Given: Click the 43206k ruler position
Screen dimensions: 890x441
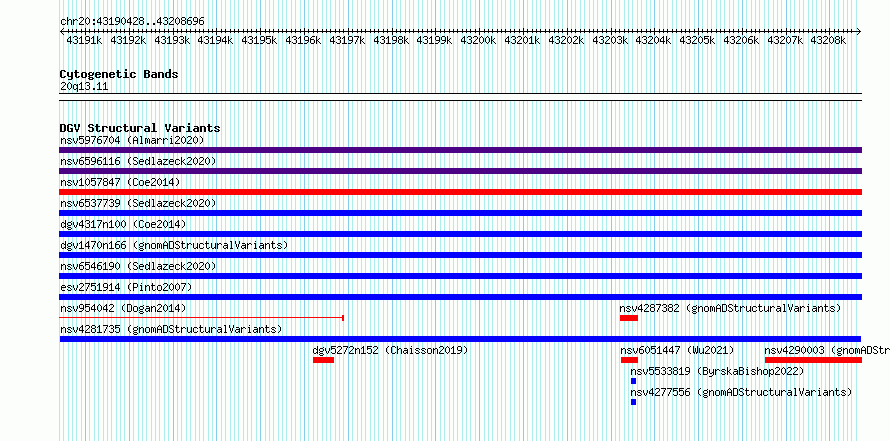Looking at the screenshot, I should point(741,41).
